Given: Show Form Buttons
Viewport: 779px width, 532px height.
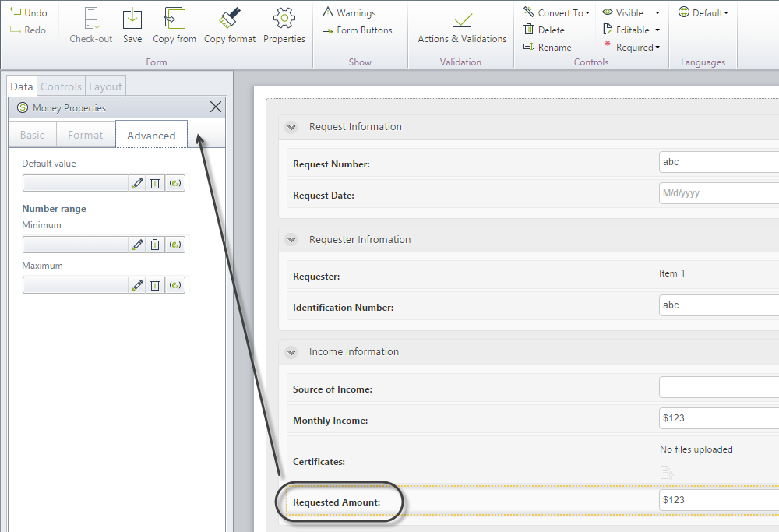Looking at the screenshot, I should click(358, 30).
